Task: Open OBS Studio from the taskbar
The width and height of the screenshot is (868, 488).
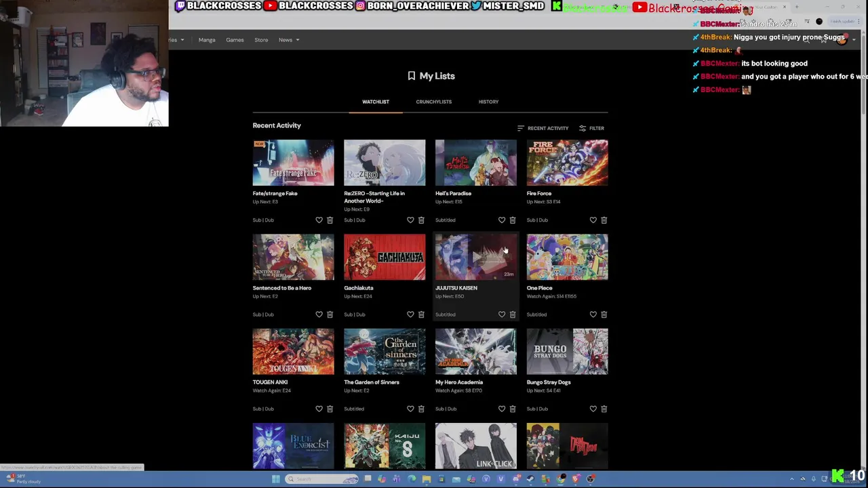Action: pos(591,479)
